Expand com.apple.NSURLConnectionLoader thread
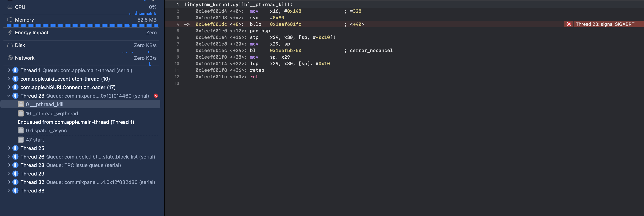644x216 pixels. click(9, 87)
